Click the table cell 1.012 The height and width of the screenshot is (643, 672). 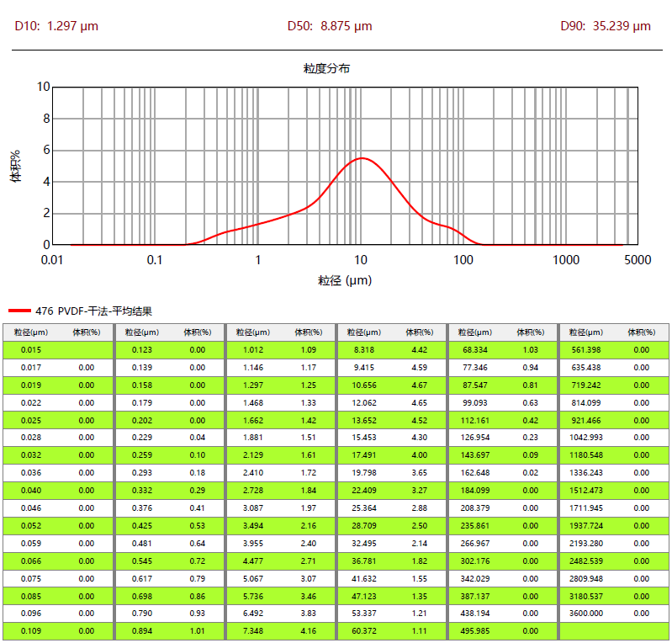click(x=252, y=349)
